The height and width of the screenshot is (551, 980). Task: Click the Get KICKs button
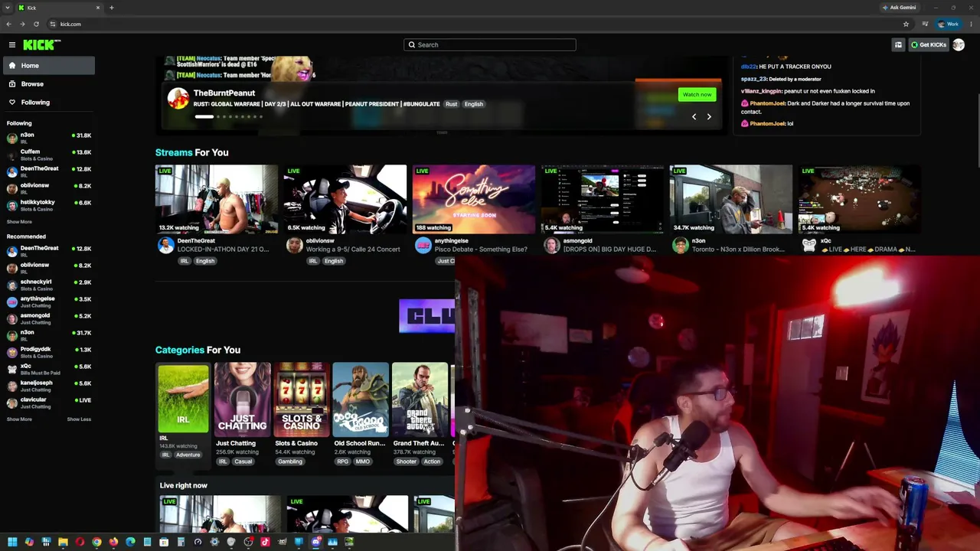[x=929, y=45]
